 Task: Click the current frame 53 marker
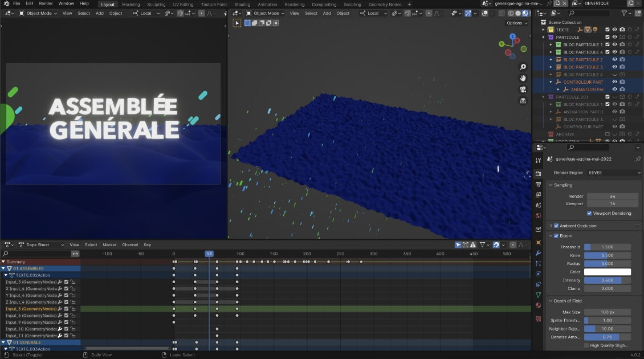point(209,254)
